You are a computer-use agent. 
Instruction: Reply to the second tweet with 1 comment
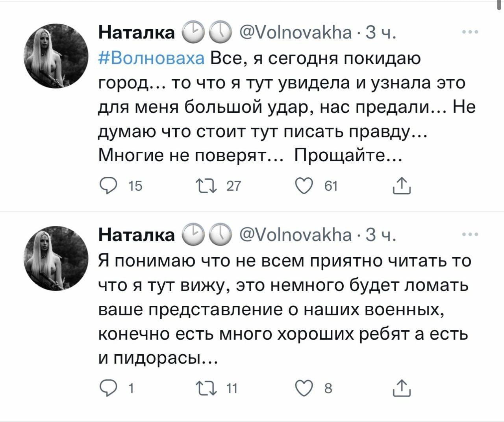[107, 388]
